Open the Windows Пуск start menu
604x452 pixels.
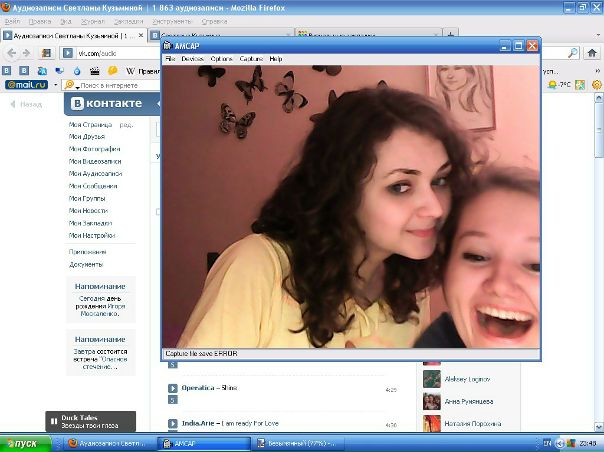23,443
